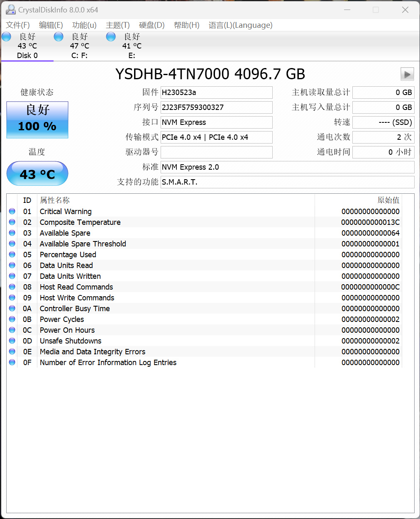This screenshot has height=519, width=420.
Task: Click the status orb for Number of Error Information Log Entries
Action: 12,362
